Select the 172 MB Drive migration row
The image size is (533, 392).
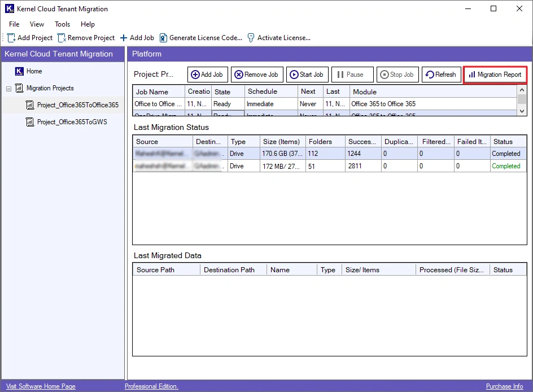[x=282, y=166]
